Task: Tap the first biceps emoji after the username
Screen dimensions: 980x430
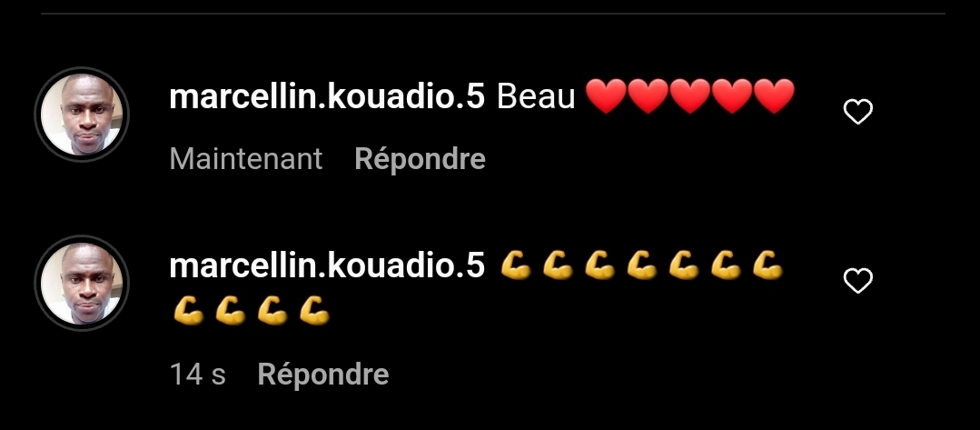Action: click(x=516, y=265)
